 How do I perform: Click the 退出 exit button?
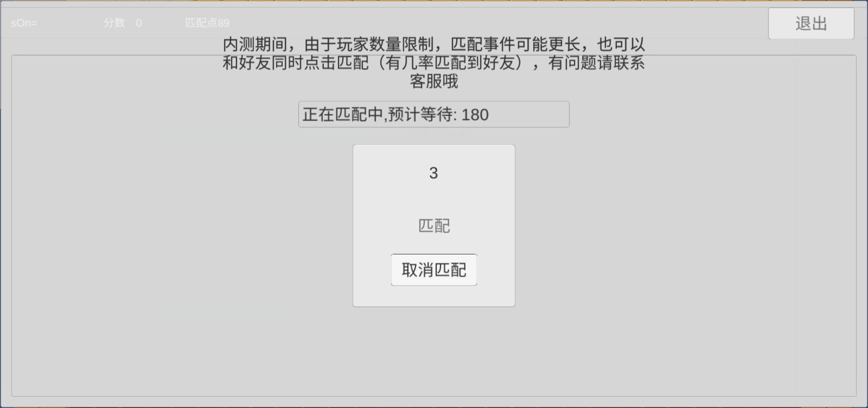click(x=811, y=23)
